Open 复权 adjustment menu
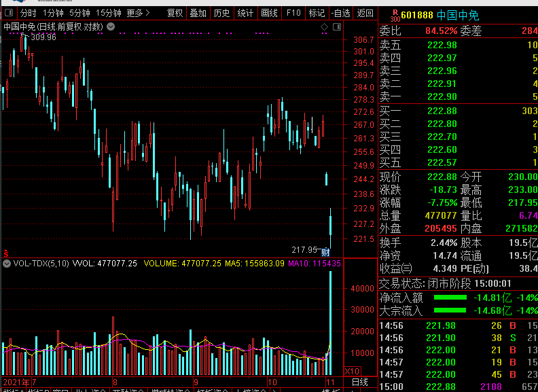This screenshot has width=538, height=392. pyautogui.click(x=175, y=13)
